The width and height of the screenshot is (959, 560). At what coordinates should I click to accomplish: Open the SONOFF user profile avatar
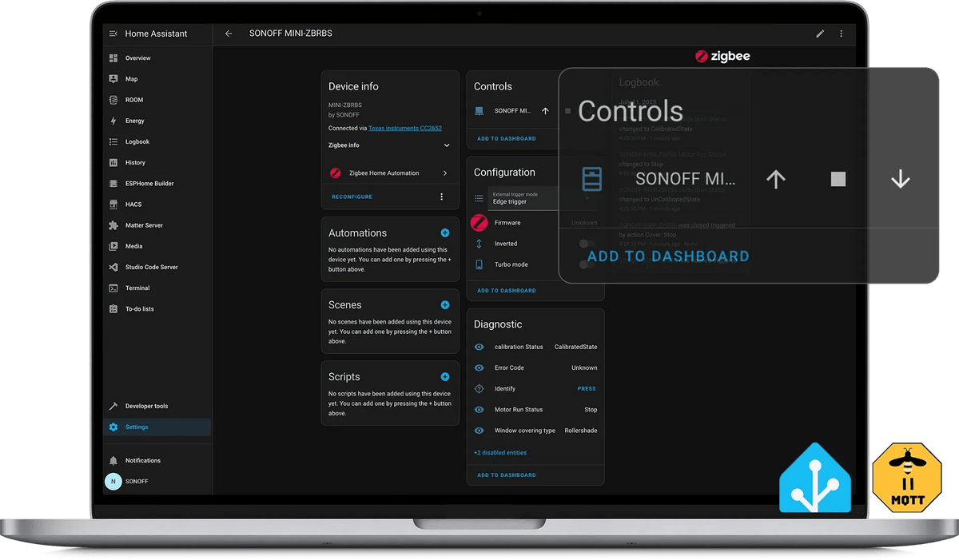[x=113, y=482]
